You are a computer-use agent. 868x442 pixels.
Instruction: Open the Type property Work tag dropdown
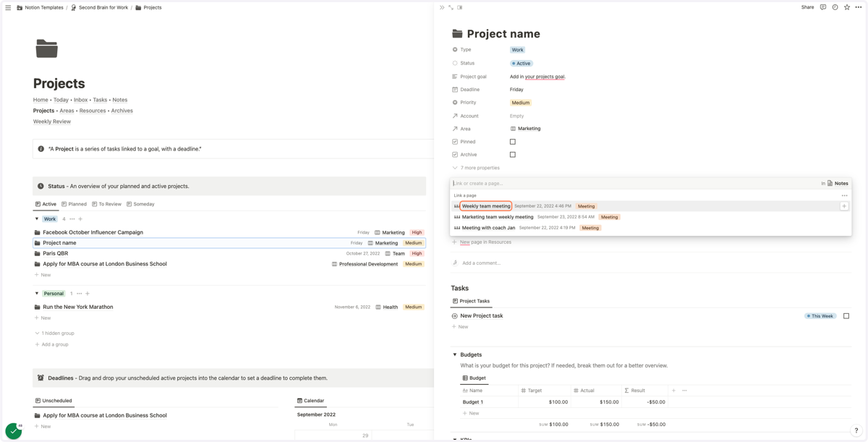(517, 50)
